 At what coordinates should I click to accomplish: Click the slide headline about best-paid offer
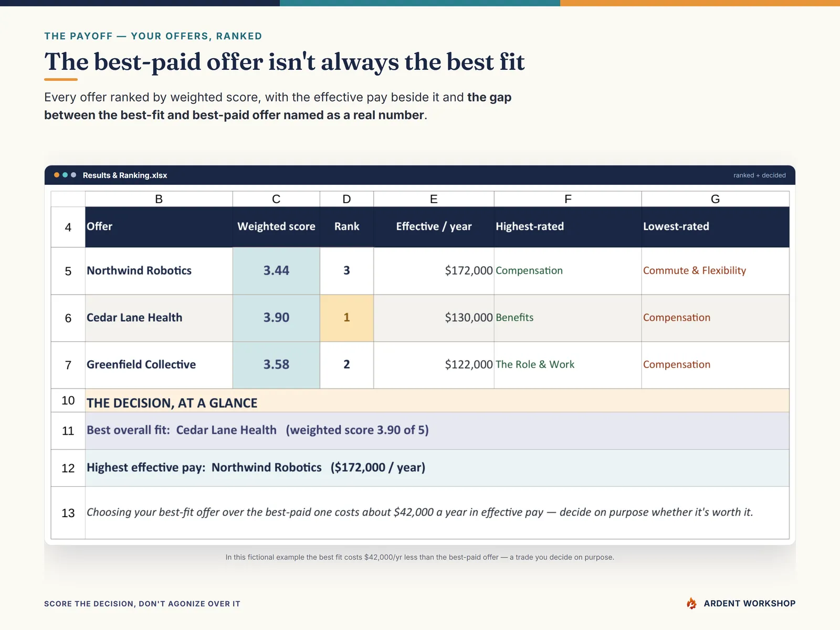tap(285, 62)
